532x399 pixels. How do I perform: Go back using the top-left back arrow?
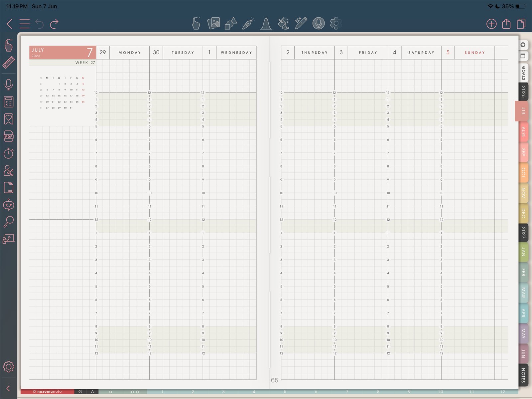tap(9, 24)
